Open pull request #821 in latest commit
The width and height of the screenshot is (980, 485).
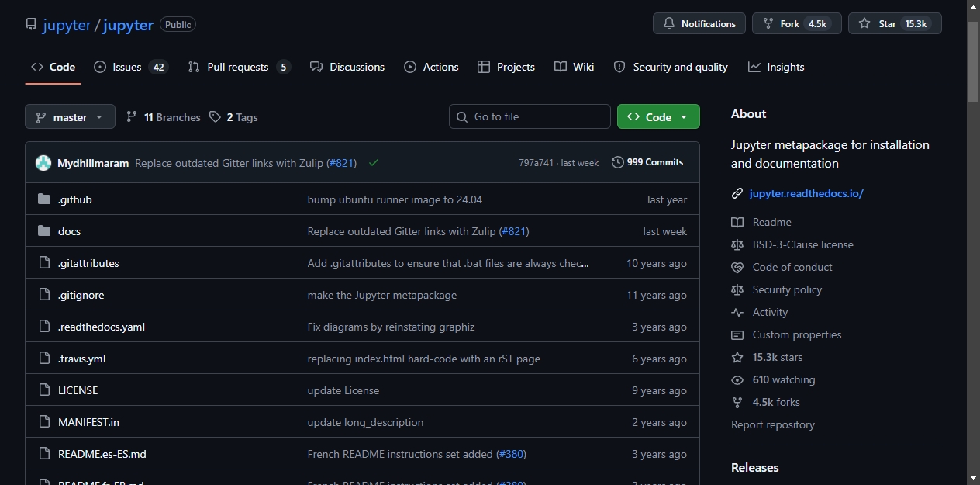pyautogui.click(x=341, y=163)
